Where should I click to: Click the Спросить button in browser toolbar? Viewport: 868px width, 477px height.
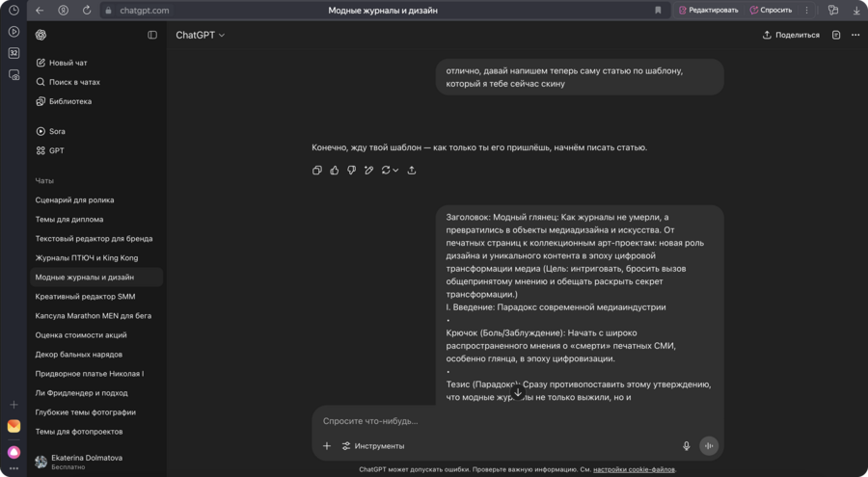(772, 11)
